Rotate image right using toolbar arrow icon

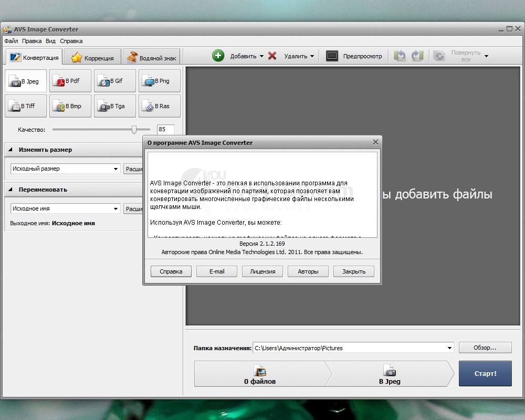(417, 56)
